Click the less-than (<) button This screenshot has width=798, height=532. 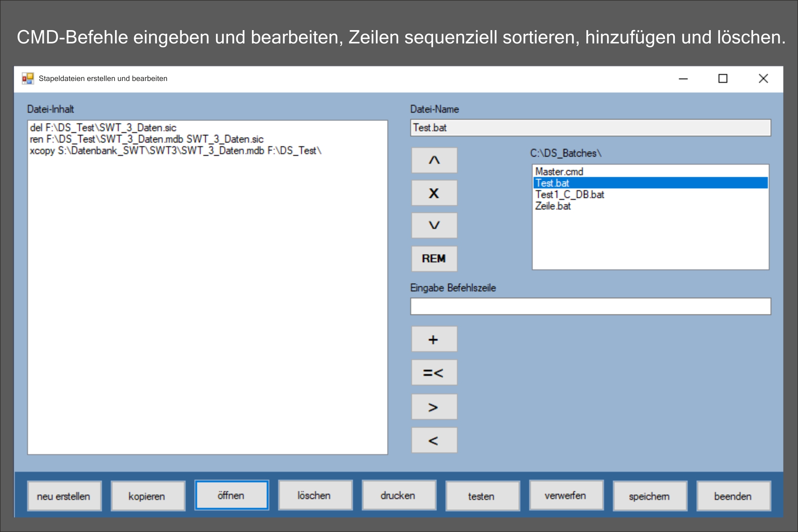pos(434,440)
